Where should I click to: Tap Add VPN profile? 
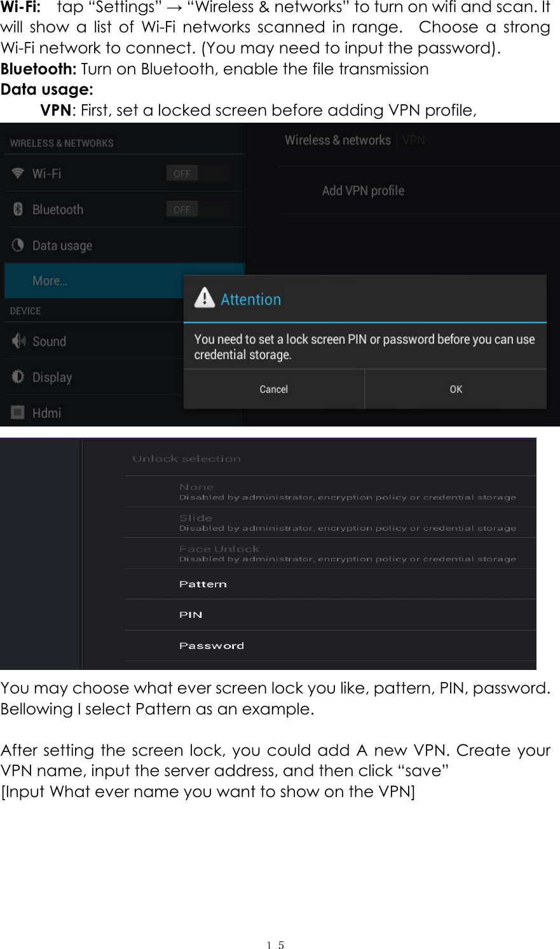(x=363, y=191)
